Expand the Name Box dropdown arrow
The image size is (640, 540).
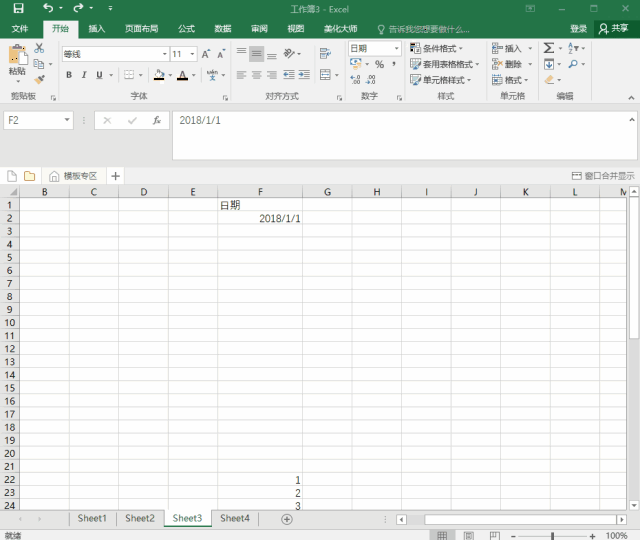(x=67, y=120)
